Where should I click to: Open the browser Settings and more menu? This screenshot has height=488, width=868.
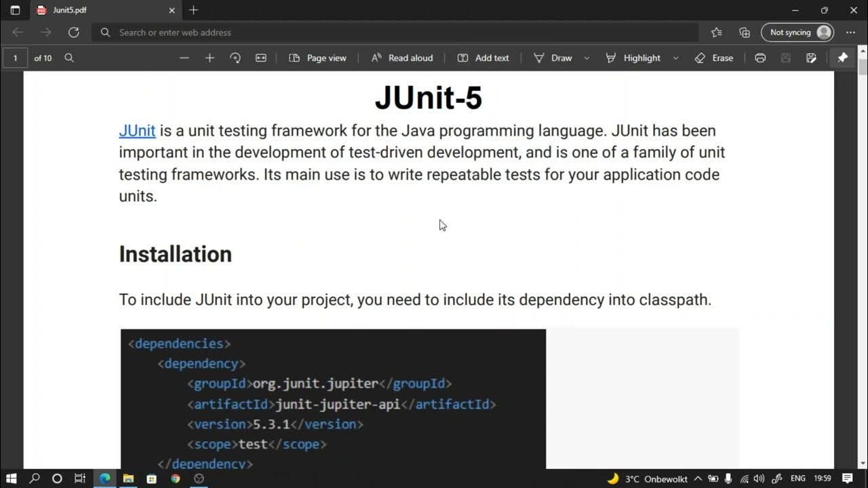850,32
